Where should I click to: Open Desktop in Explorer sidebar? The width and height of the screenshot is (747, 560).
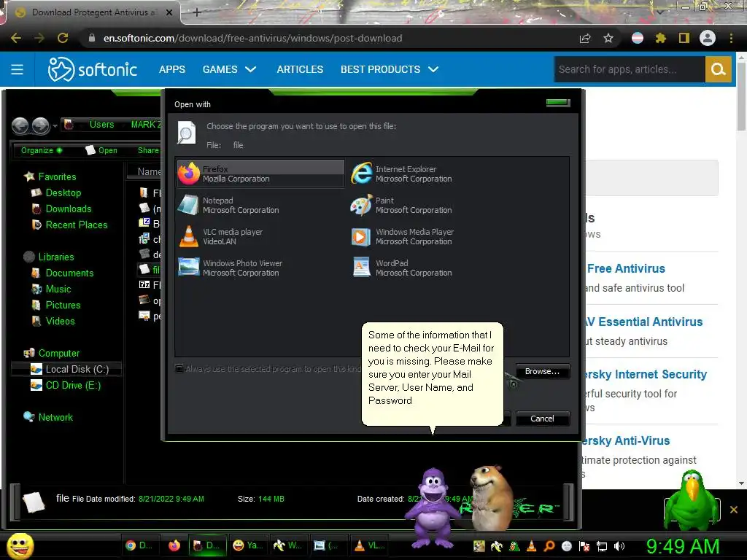click(63, 192)
